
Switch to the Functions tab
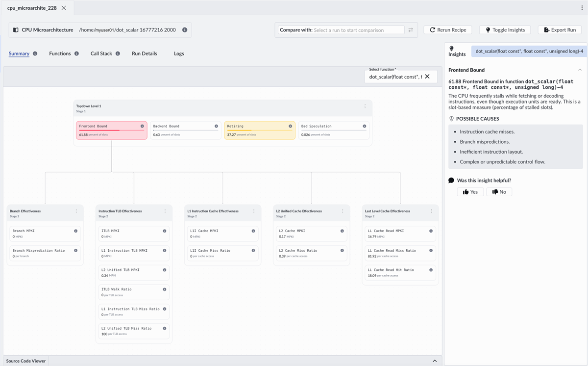point(60,53)
